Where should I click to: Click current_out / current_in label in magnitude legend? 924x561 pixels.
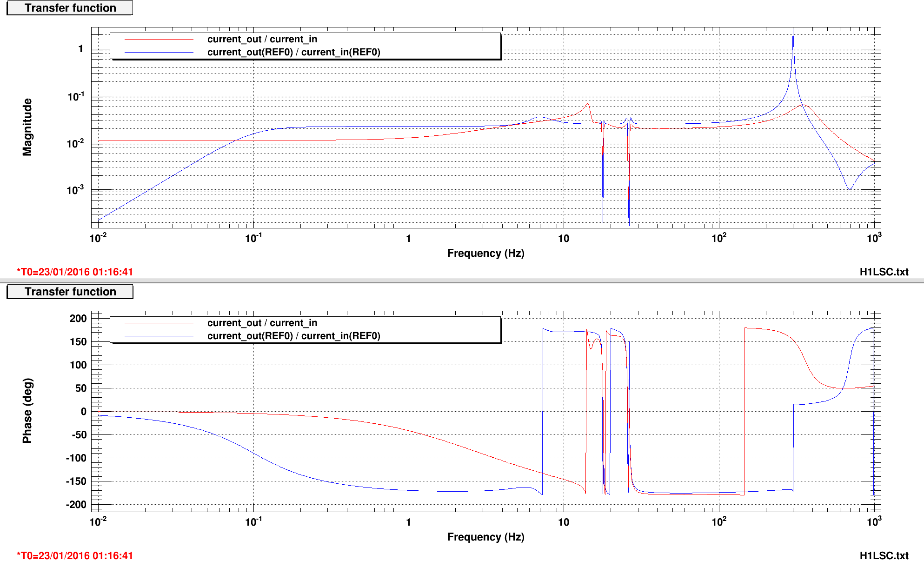tap(262, 40)
